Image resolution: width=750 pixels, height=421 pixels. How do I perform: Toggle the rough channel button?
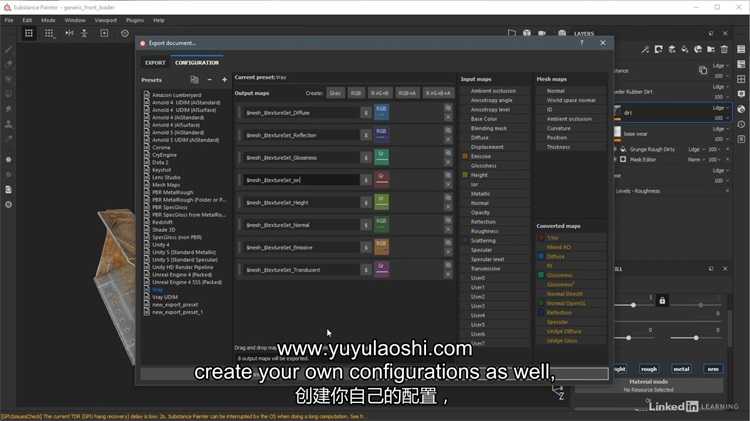(649, 369)
